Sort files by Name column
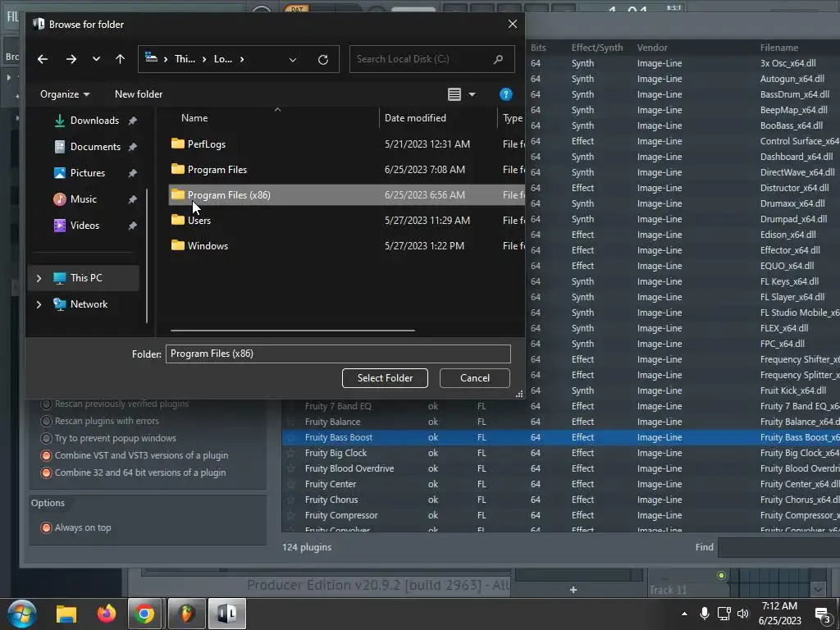The image size is (840, 630). 194,118
